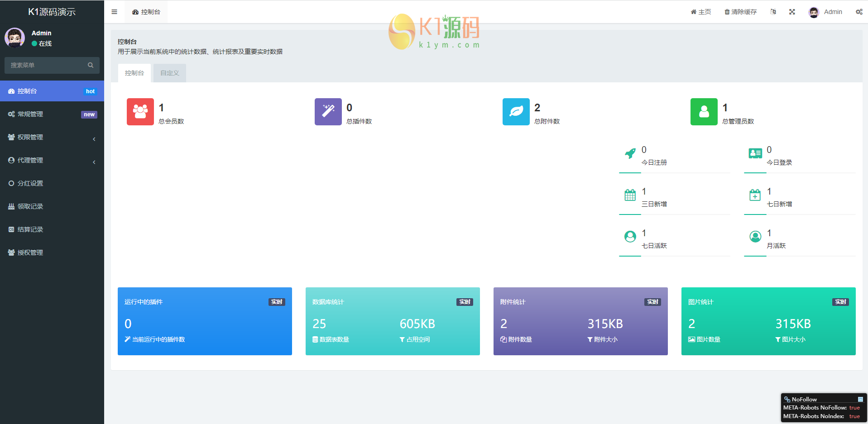Screen dimensions: 868x424
Task: Click the 在线 status in the sidebar
Action: [42, 43]
